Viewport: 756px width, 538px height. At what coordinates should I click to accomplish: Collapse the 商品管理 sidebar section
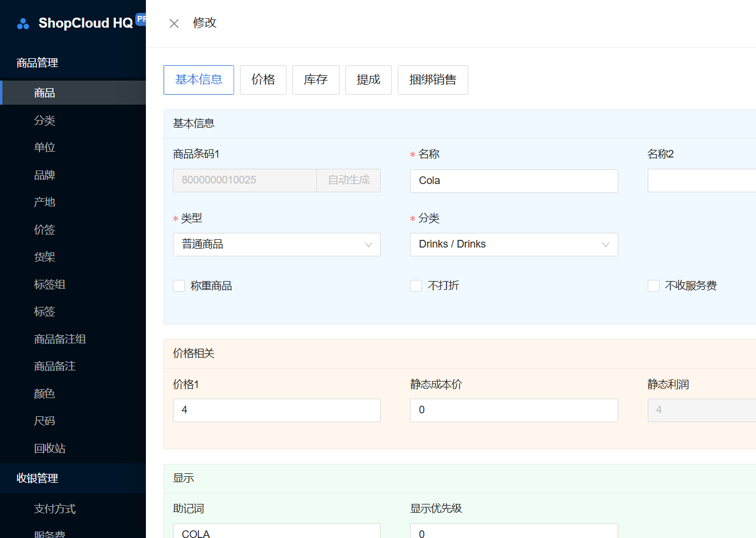[x=37, y=63]
